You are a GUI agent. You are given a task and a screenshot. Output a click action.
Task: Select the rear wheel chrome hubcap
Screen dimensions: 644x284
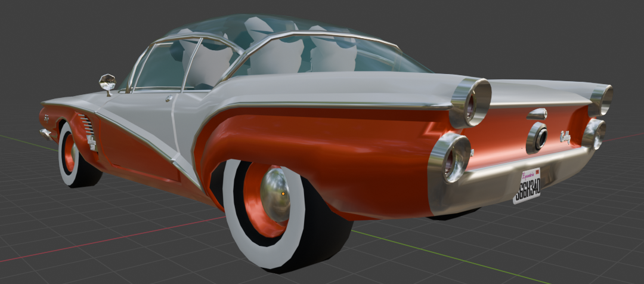click(275, 194)
